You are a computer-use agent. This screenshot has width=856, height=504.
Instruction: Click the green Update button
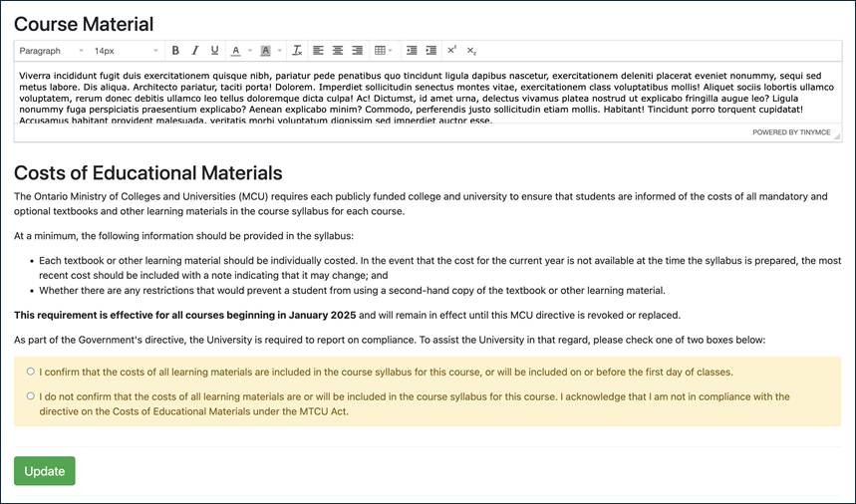pos(44,471)
